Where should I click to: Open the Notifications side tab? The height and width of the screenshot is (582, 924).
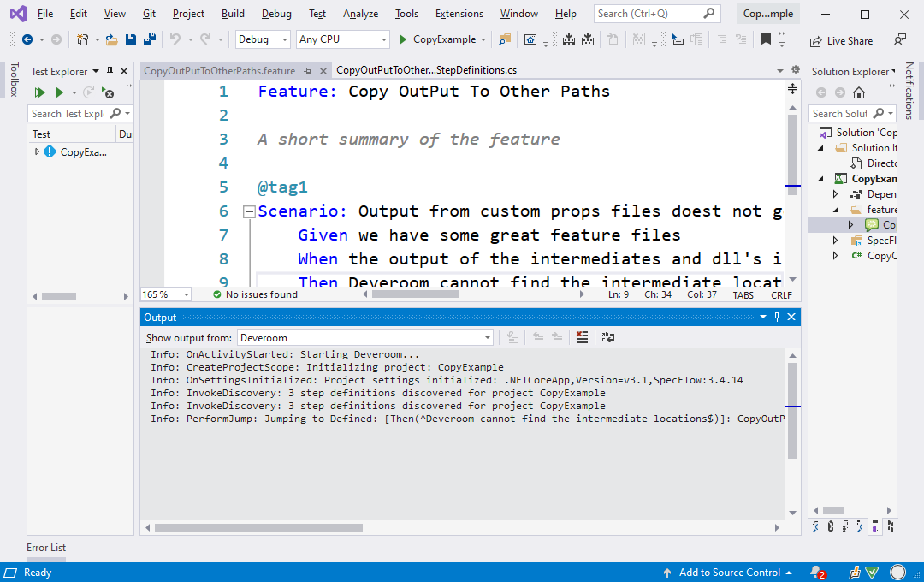click(x=909, y=90)
